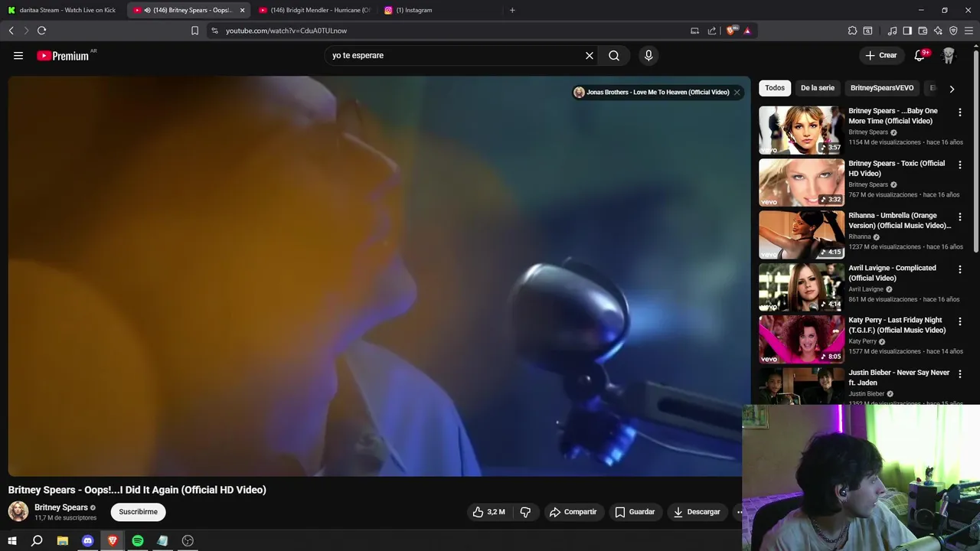
Task: Open the YouTube guide hamburger menu
Action: (18, 55)
